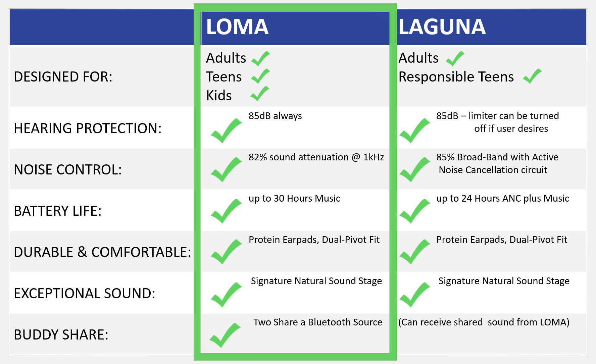596x364 pixels.
Task: Select the LOMA column header
Action: pos(237,27)
